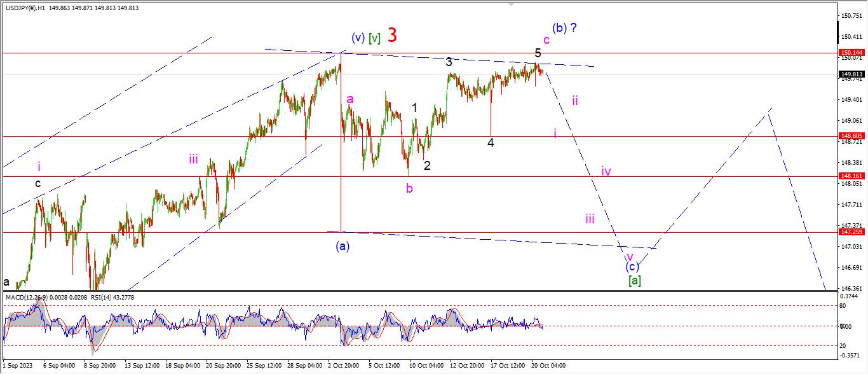The image size is (868, 374).
Task: Click the large red 3 wave label
Action: tap(393, 36)
